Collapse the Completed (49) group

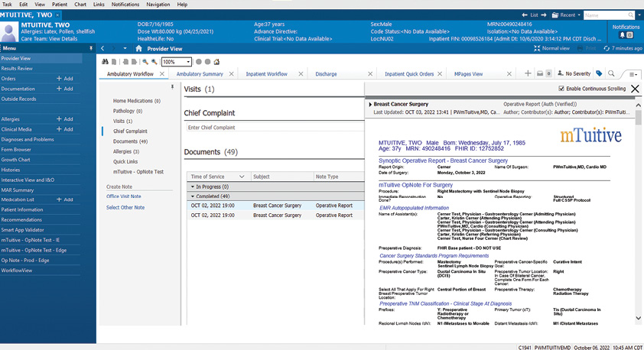[x=193, y=196]
